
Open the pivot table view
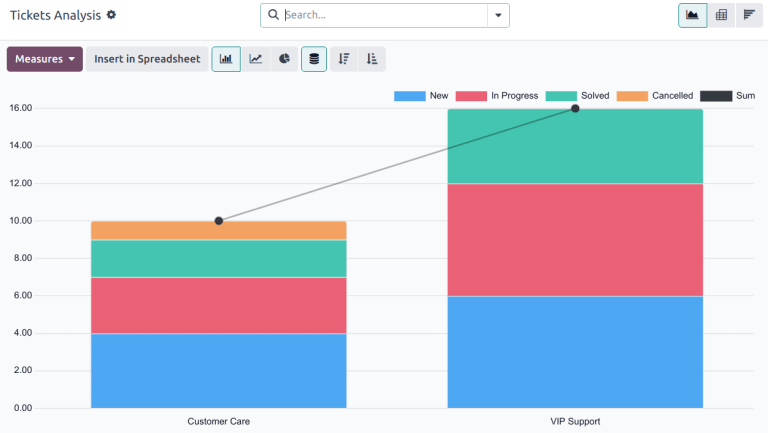pyautogui.click(x=721, y=15)
